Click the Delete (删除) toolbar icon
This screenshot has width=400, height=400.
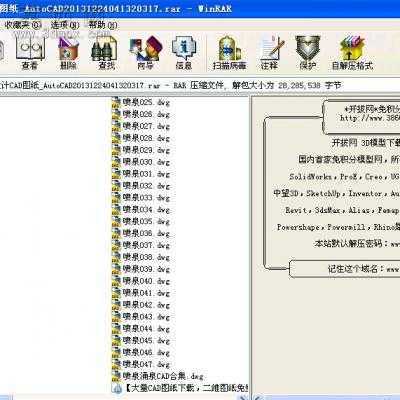pyautogui.click(x=68, y=53)
